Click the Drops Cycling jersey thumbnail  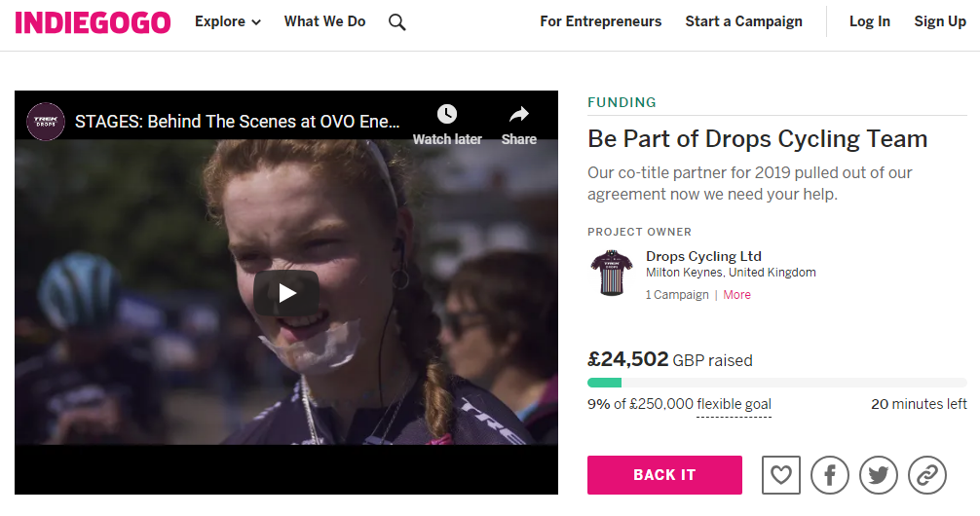coord(612,274)
